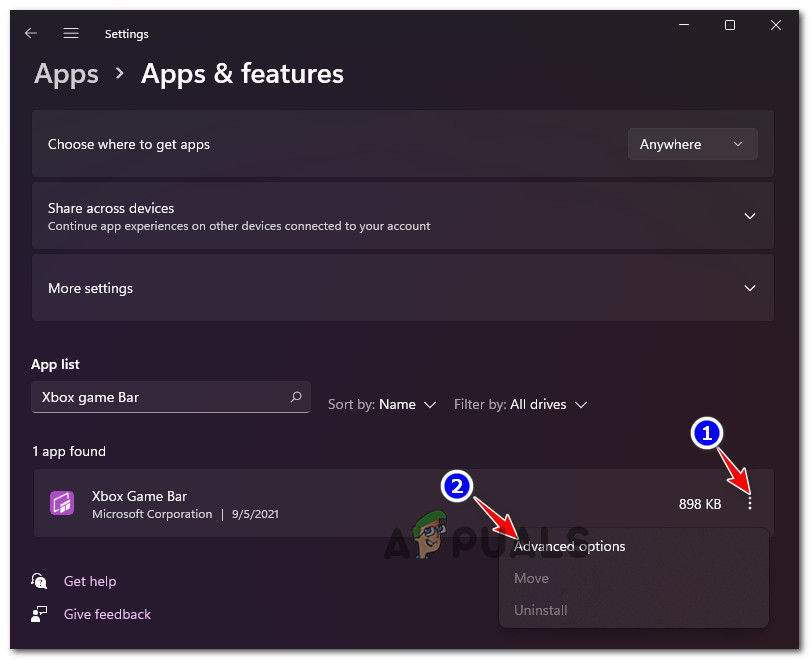Screen dimensions: 810x660
Task: Choose Move in the context menu
Action: (531, 578)
